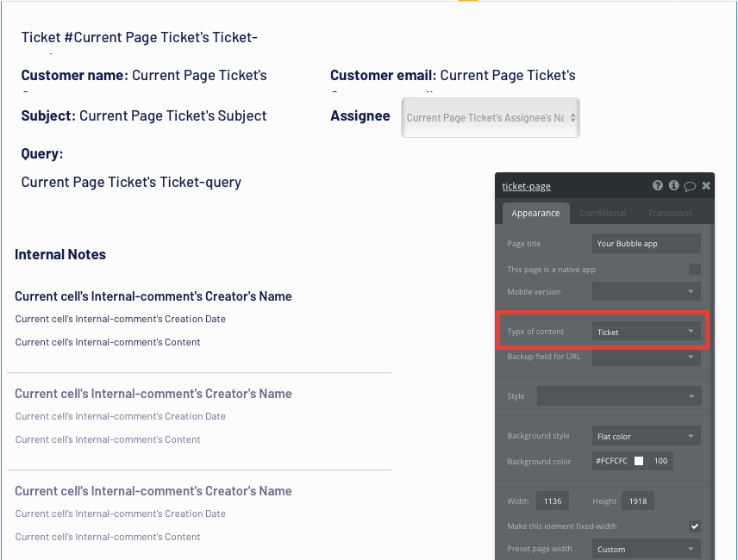Viewport: 738px width, 560px height.
Task: Uncheck 'Make this element fixed-width'
Action: click(x=694, y=526)
